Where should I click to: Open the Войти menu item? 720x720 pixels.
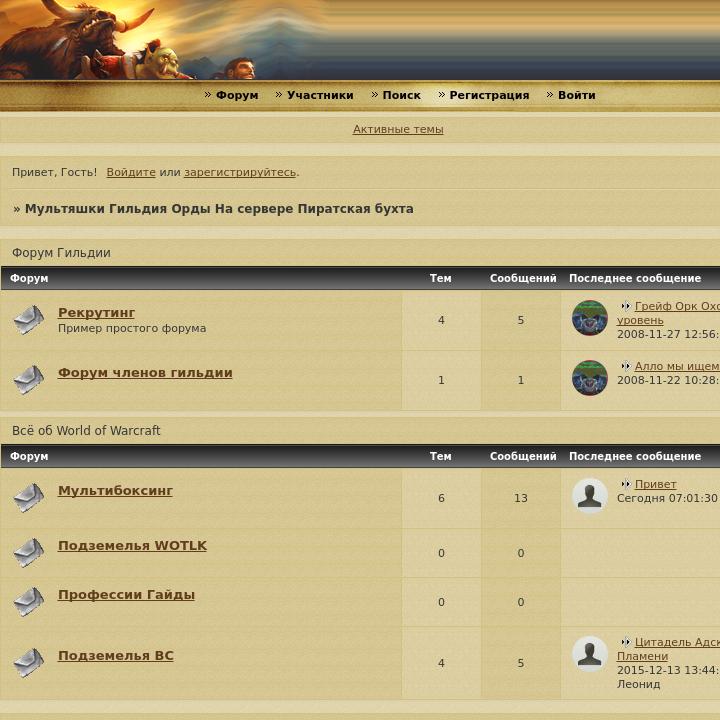click(577, 95)
